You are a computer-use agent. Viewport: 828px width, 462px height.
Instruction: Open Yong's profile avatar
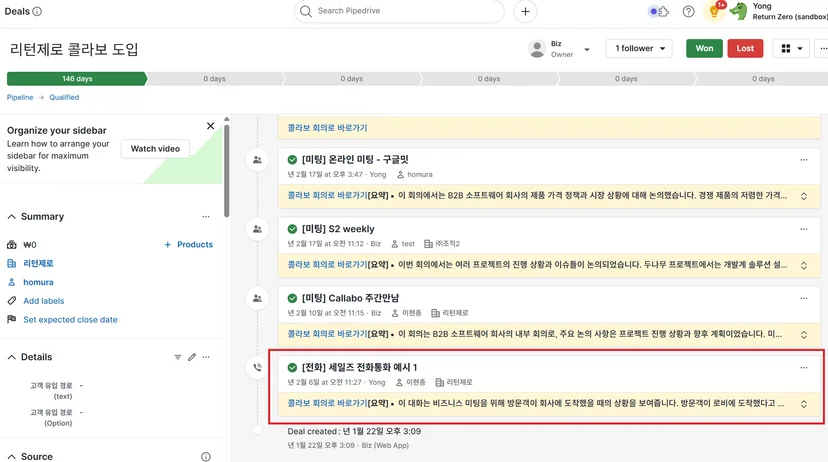tap(739, 11)
